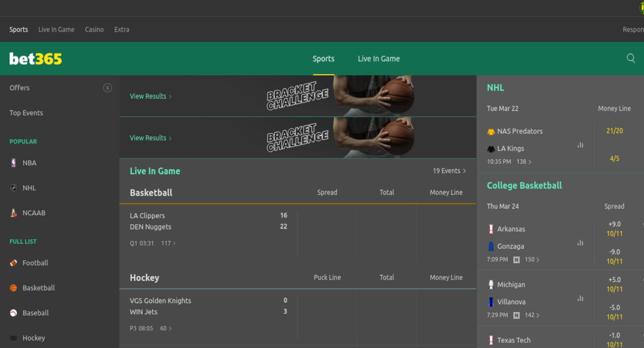The width and height of the screenshot is (644, 348).
Task: Click the Villanova team name
Action: tap(512, 302)
